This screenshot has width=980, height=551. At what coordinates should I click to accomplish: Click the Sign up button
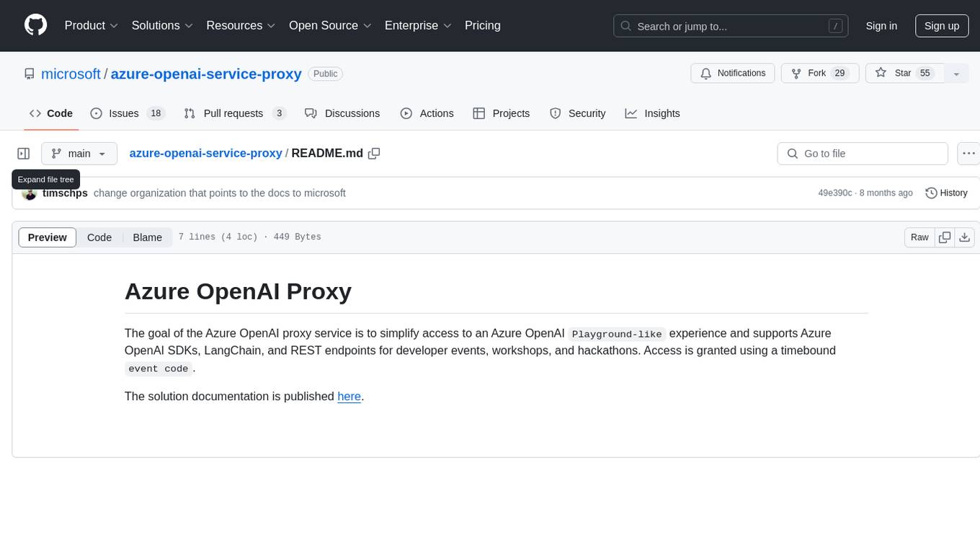coord(942,26)
